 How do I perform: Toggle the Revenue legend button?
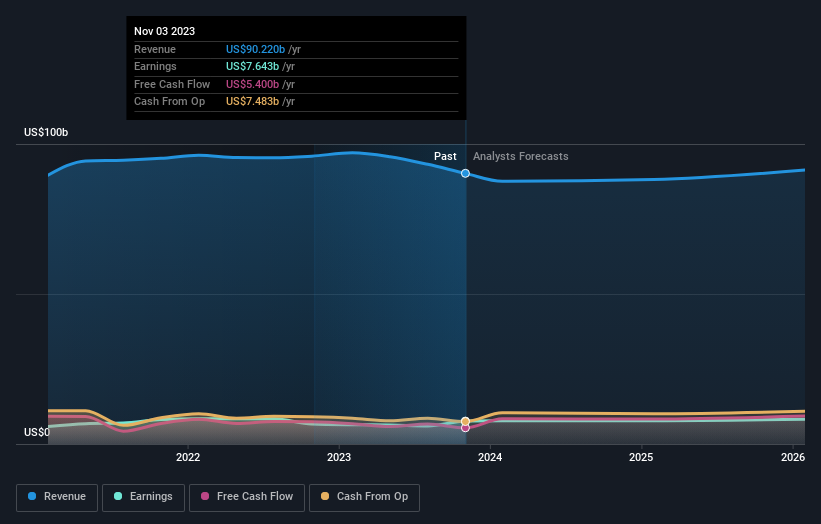point(57,497)
